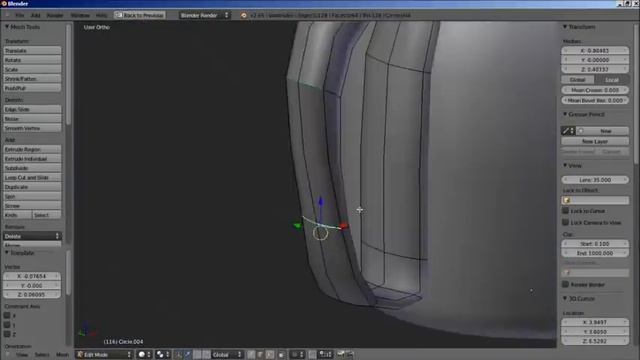This screenshot has height=360, width=640.
Task: Click the Clip Start 0.100 field
Action: pos(595,244)
